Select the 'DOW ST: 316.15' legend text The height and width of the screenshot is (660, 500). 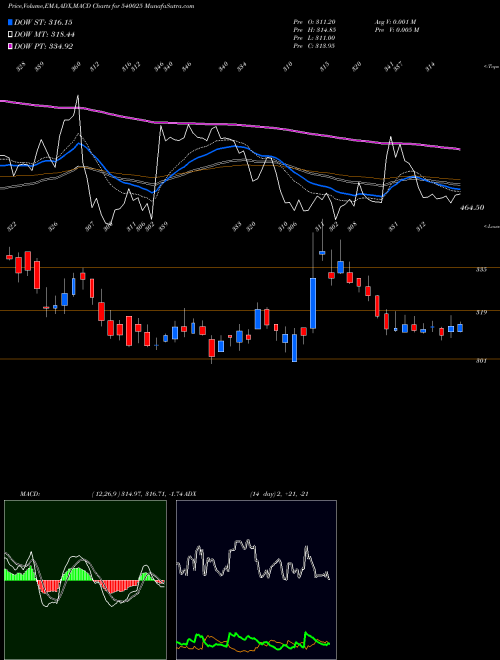tap(43, 22)
